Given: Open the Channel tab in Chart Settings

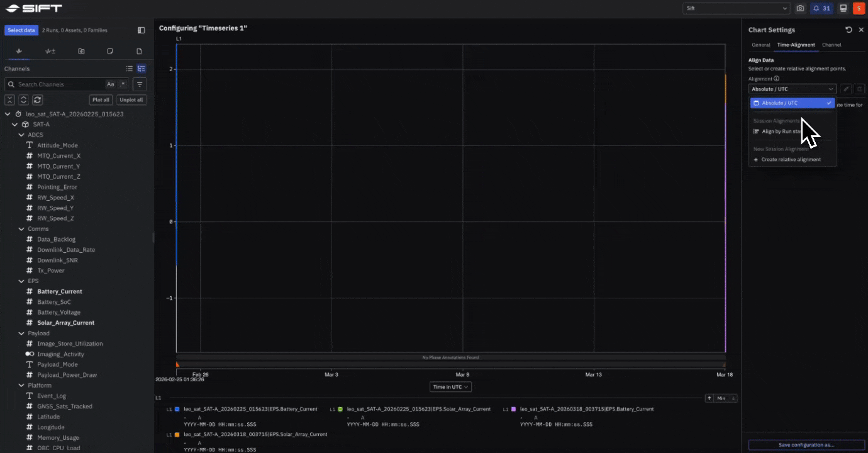Looking at the screenshot, I should point(832,45).
